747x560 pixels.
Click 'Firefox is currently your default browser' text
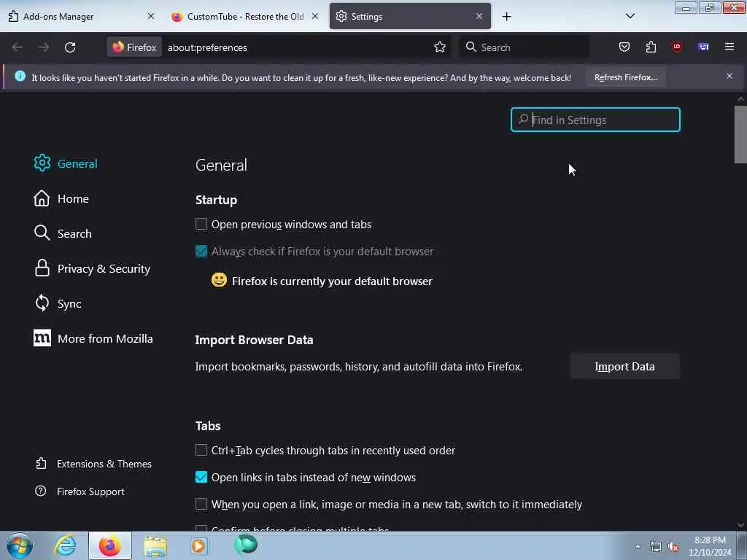coord(332,281)
